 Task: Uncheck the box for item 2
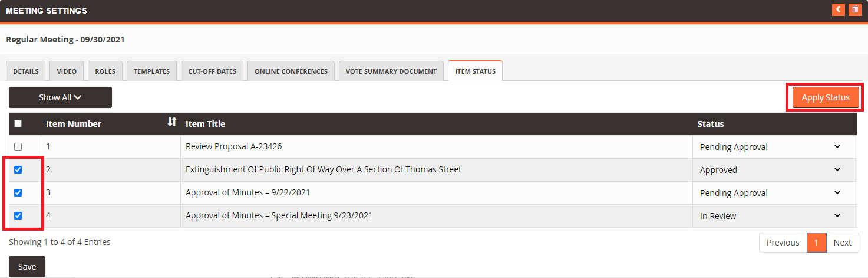[18, 169]
